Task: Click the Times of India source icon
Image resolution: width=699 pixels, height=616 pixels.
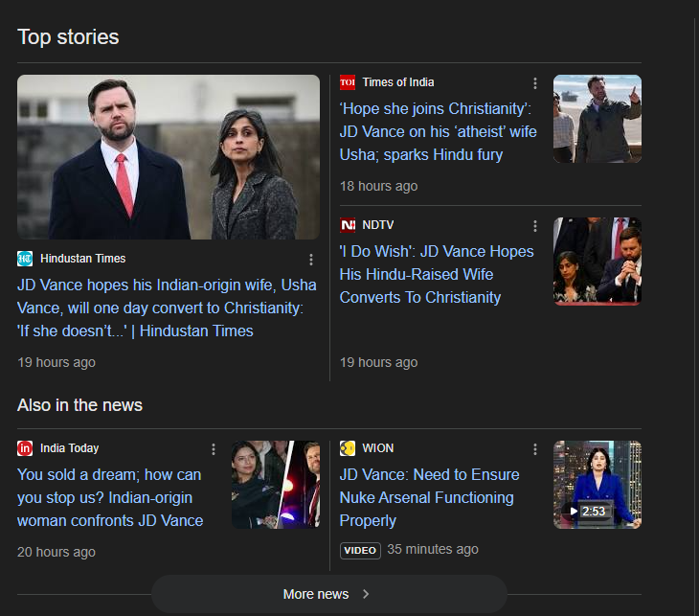Action: click(348, 82)
